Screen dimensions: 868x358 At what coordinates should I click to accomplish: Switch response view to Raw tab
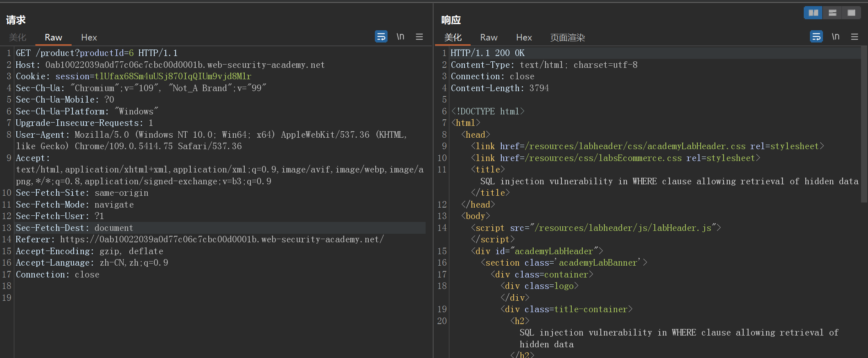(x=489, y=38)
